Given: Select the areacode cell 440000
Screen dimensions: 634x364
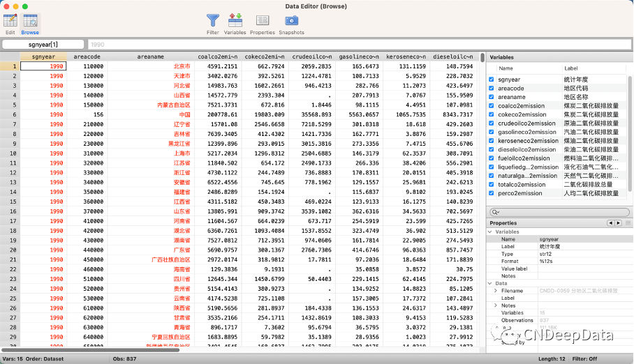Looking at the screenshot, I should click(x=87, y=250).
